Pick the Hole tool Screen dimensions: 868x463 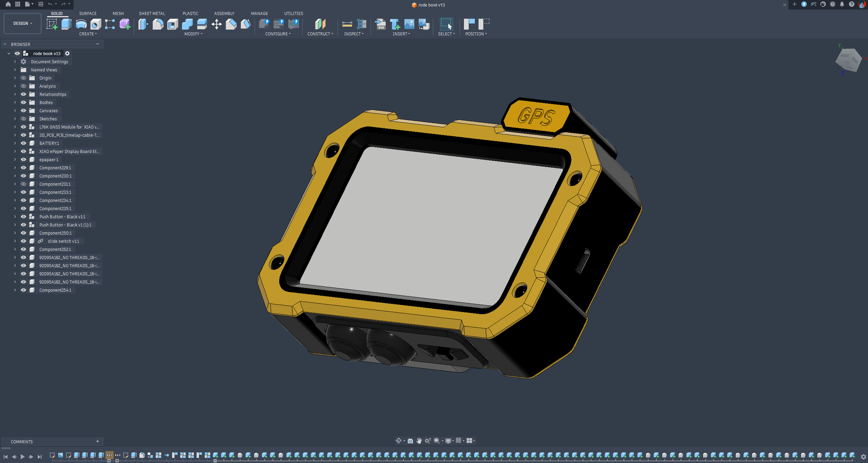96,24
